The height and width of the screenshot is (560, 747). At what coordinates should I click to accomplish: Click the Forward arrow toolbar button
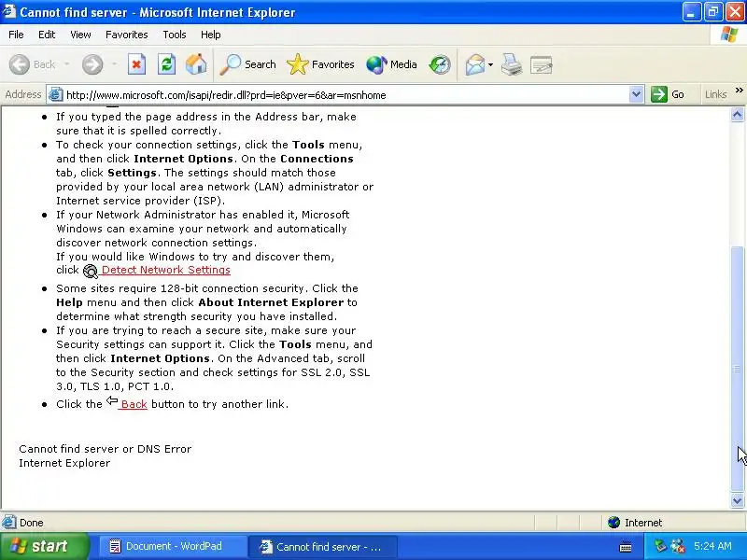pyautogui.click(x=92, y=64)
